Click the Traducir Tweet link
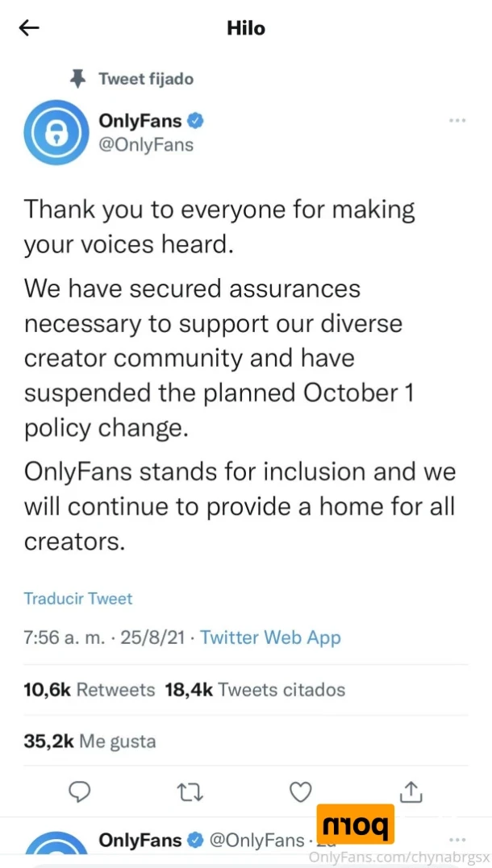492x868 pixels. point(78,598)
